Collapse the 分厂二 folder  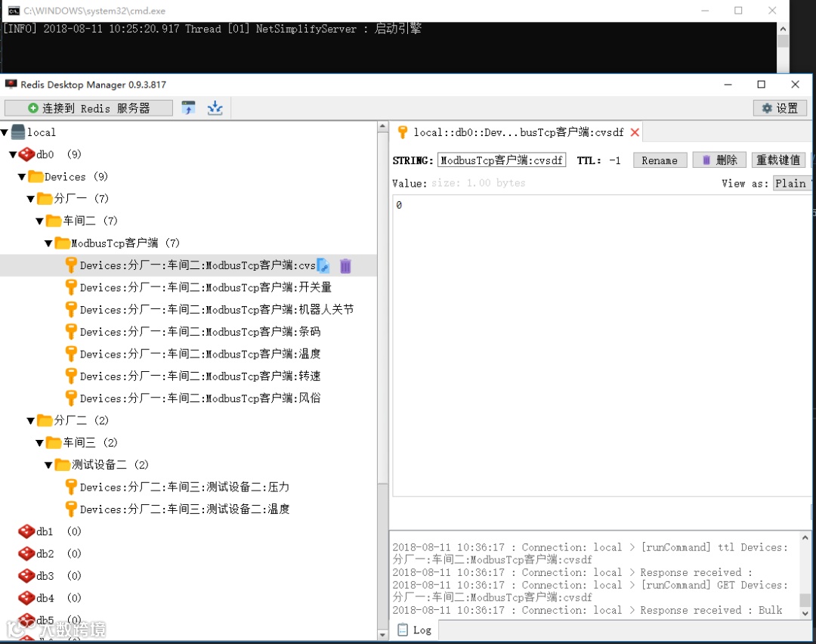(x=31, y=421)
